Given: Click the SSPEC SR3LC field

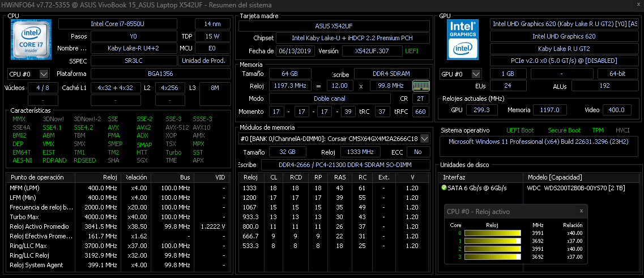Looking at the screenshot, I should pos(133,61).
